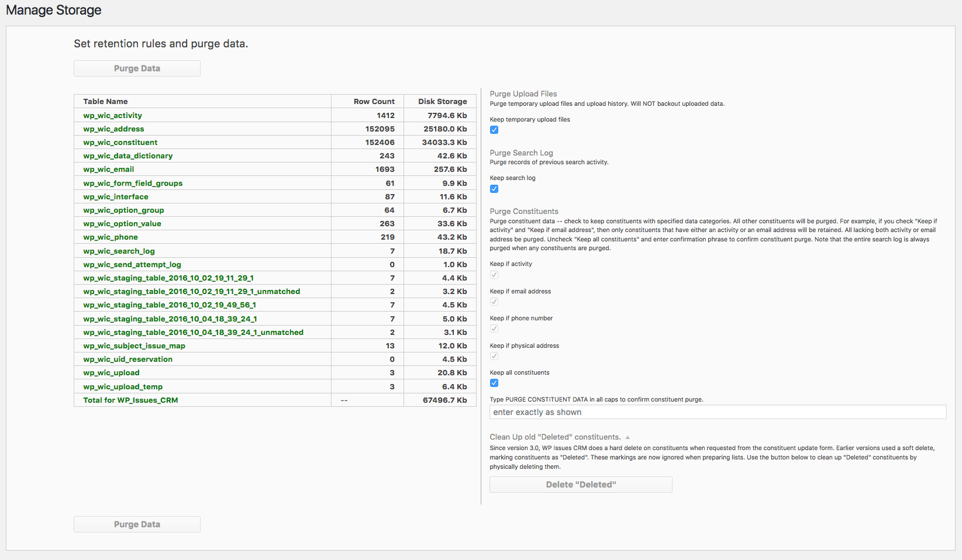Screen dimensions: 962x560
Task: Click the 25180.0 Kb disk storage value
Action: click(445, 129)
